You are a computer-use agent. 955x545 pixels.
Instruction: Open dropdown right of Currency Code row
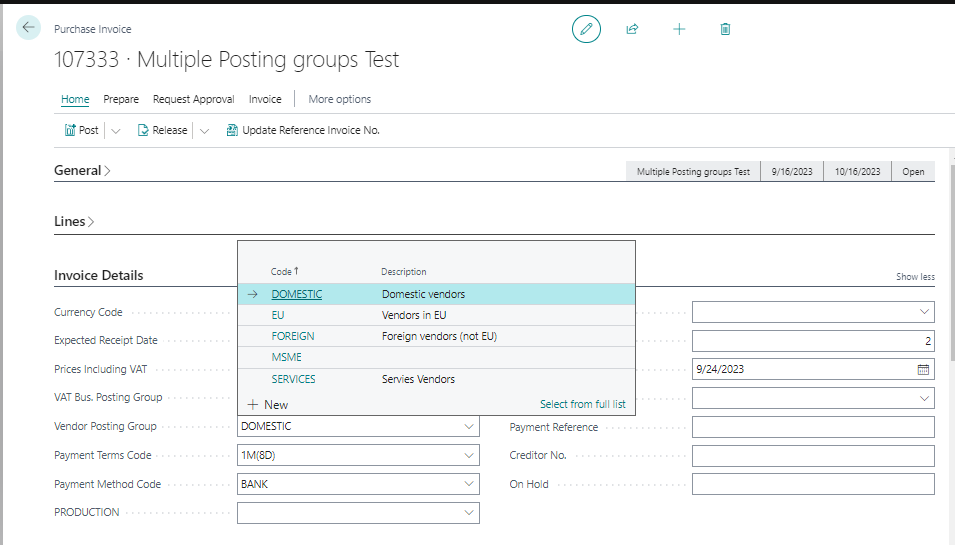pos(924,312)
